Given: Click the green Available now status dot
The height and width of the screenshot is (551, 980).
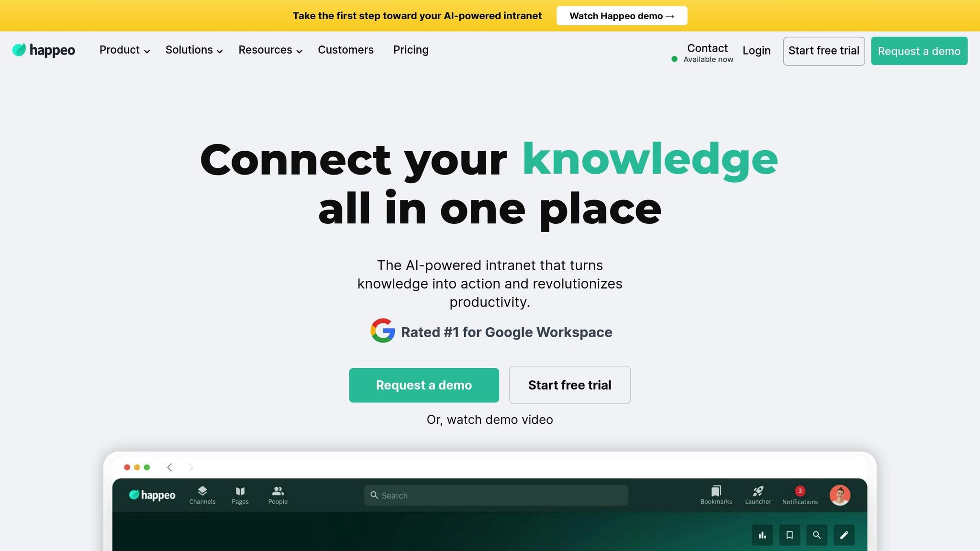Looking at the screenshot, I should [674, 59].
